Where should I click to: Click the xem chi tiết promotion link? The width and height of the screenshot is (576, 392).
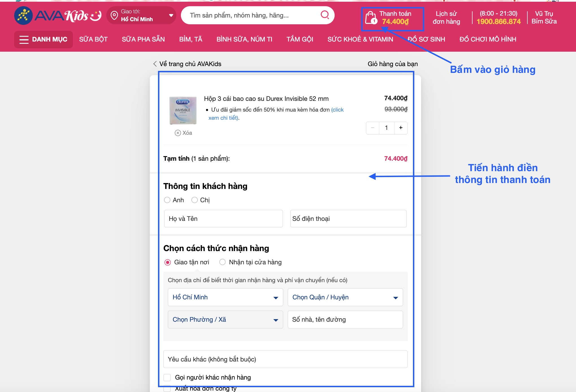(x=223, y=118)
